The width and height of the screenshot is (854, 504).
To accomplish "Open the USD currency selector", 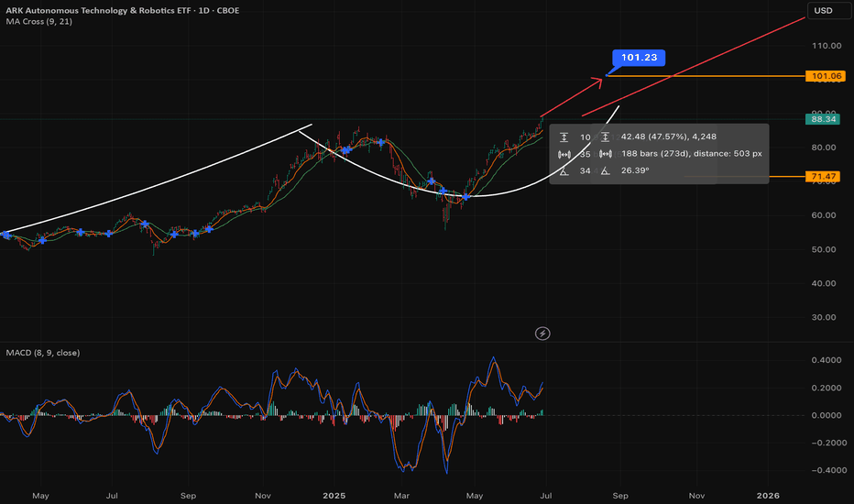I will pos(827,10).
